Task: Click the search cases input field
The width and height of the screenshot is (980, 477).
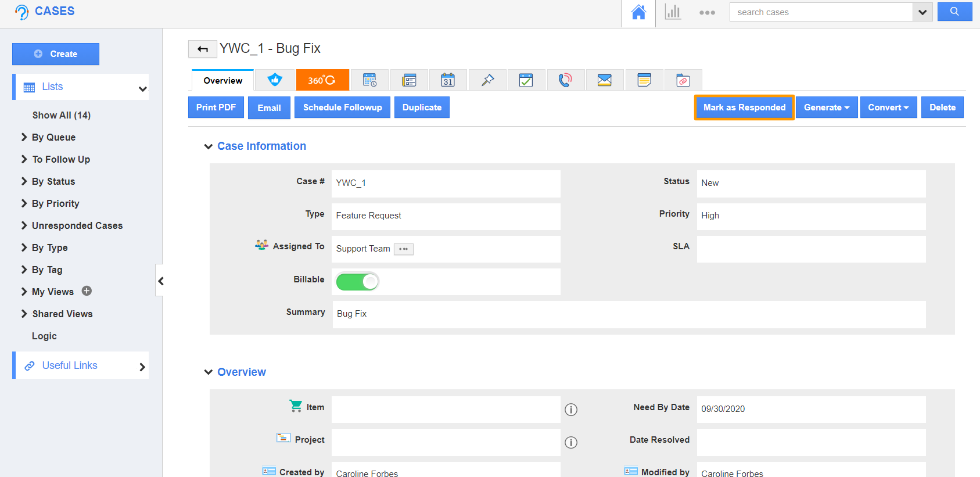Action: pyautogui.click(x=820, y=12)
